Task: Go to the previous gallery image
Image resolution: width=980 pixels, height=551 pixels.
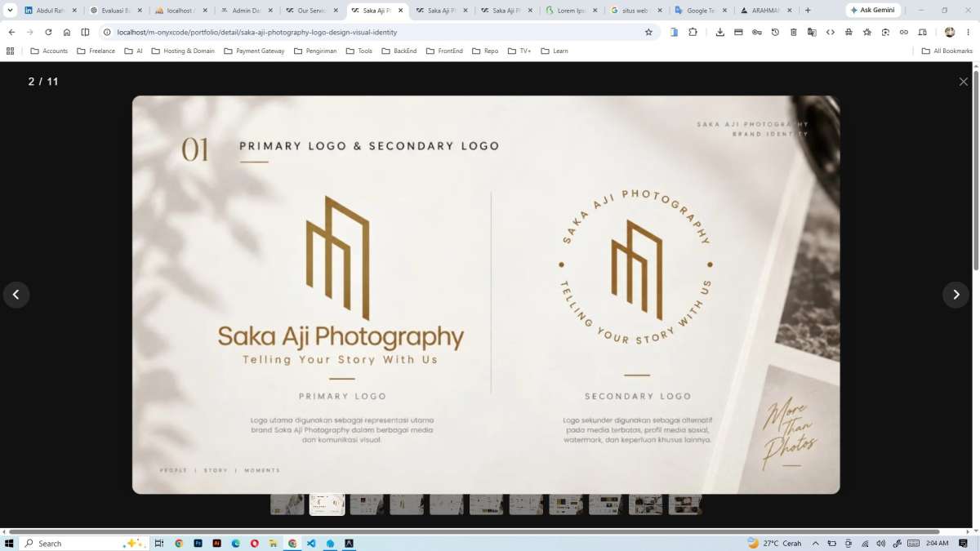Action: pyautogui.click(x=16, y=295)
